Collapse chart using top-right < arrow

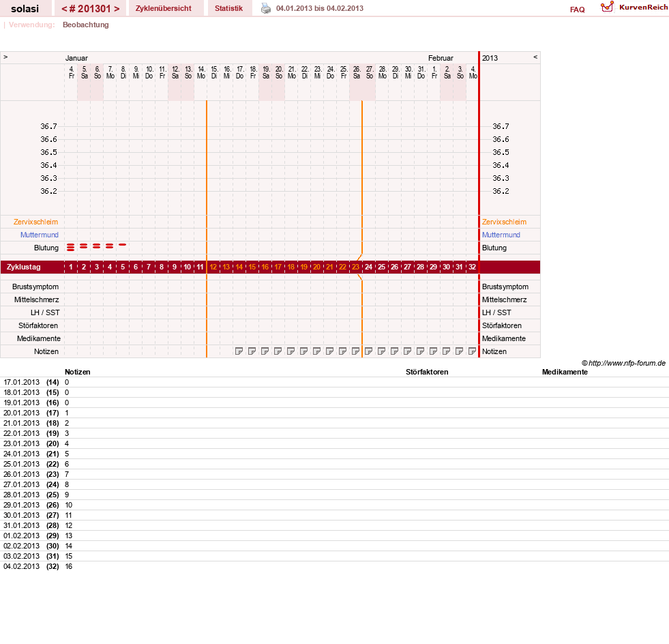point(535,57)
